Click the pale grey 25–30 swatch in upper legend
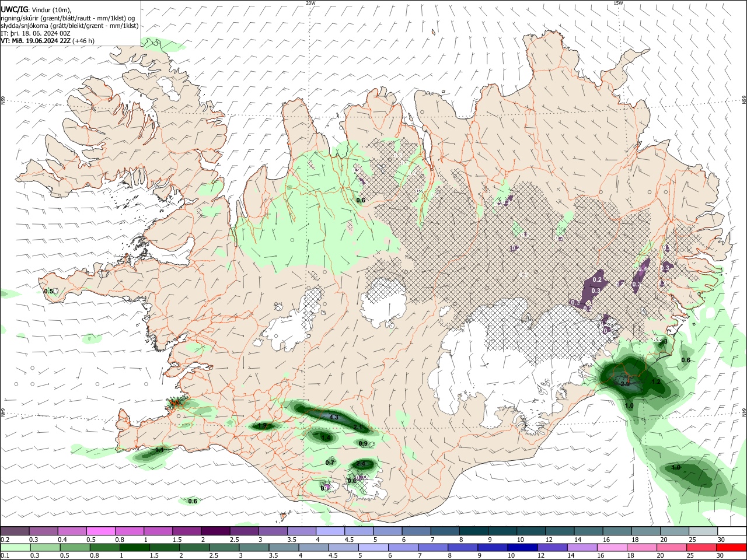Viewport: 747px width, 560px height. (702, 531)
